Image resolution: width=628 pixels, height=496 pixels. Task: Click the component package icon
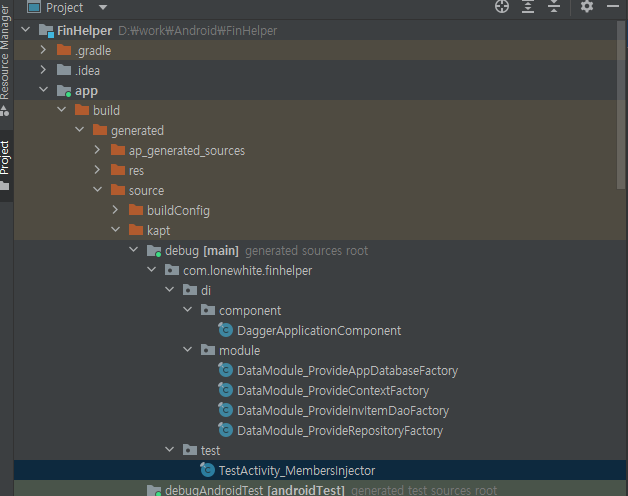click(x=208, y=310)
